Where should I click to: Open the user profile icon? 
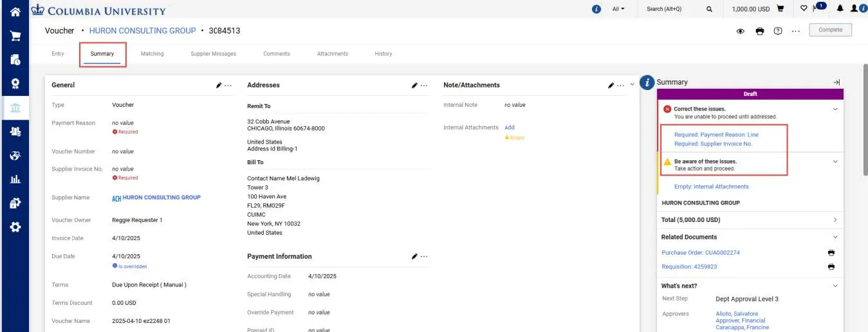[854, 9]
